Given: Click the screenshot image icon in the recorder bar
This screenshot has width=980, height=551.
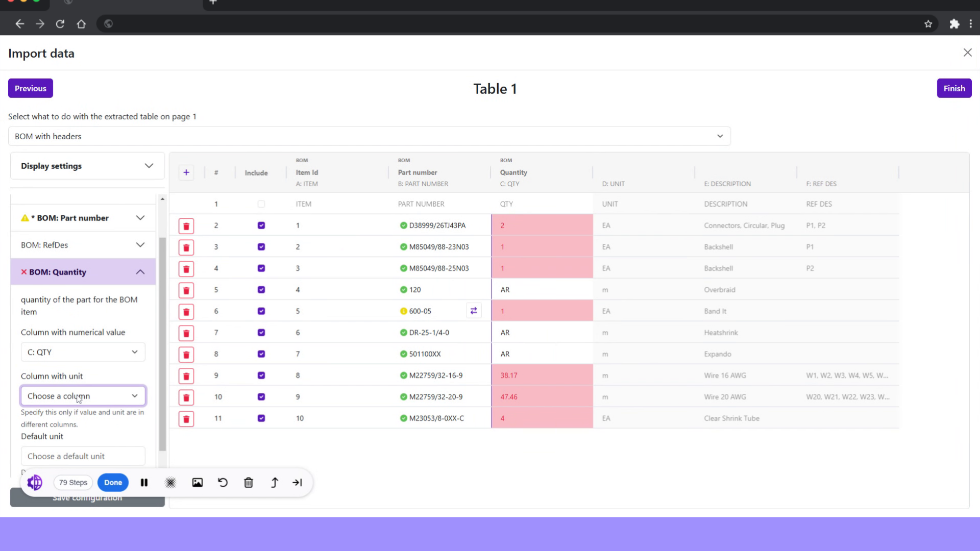Looking at the screenshot, I should click(x=197, y=483).
